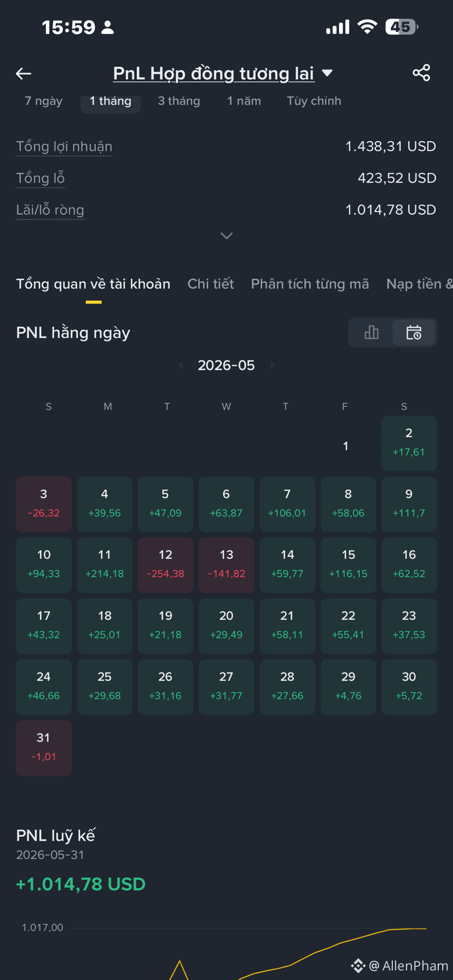Select the 1 tháng range
Screen dimensions: 453x980
click(111, 101)
